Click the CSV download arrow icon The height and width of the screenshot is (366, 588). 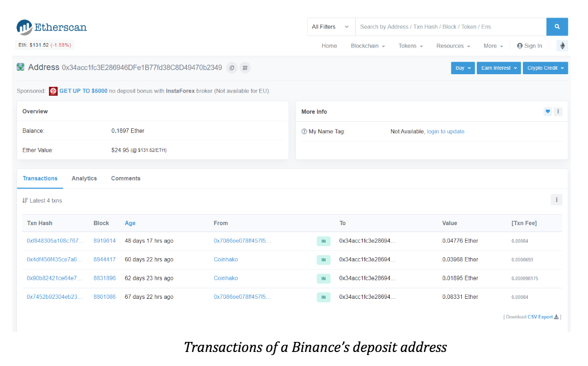[x=556, y=317]
